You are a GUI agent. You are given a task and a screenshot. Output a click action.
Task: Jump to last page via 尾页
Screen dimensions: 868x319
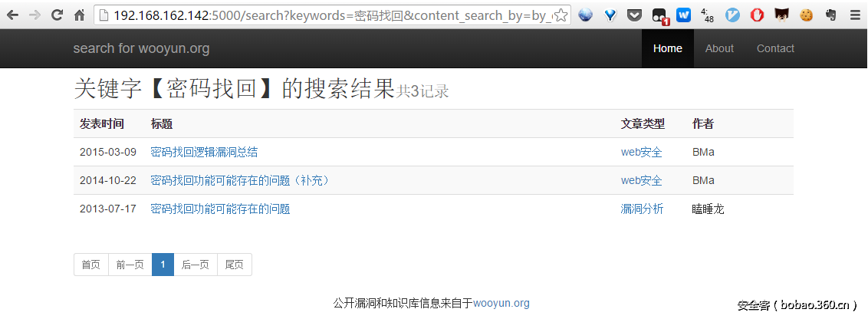pos(234,265)
